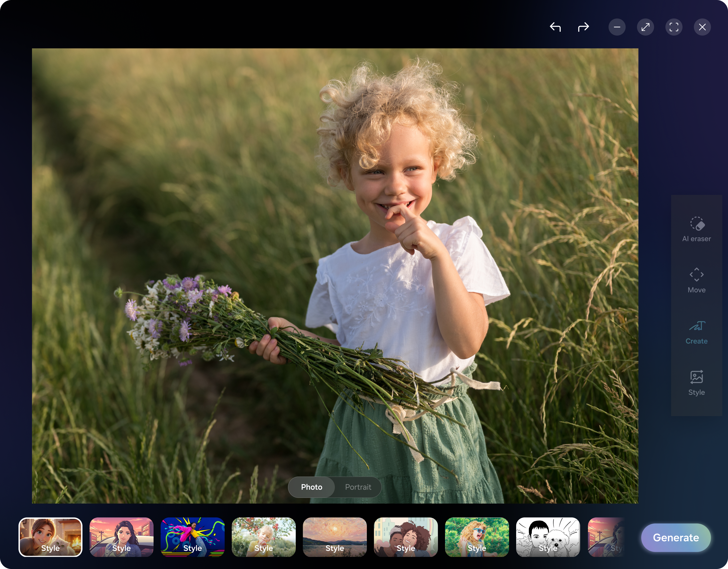728x569 pixels.
Task: Choose the watercolor child in orchard style
Action: pyautogui.click(x=264, y=537)
